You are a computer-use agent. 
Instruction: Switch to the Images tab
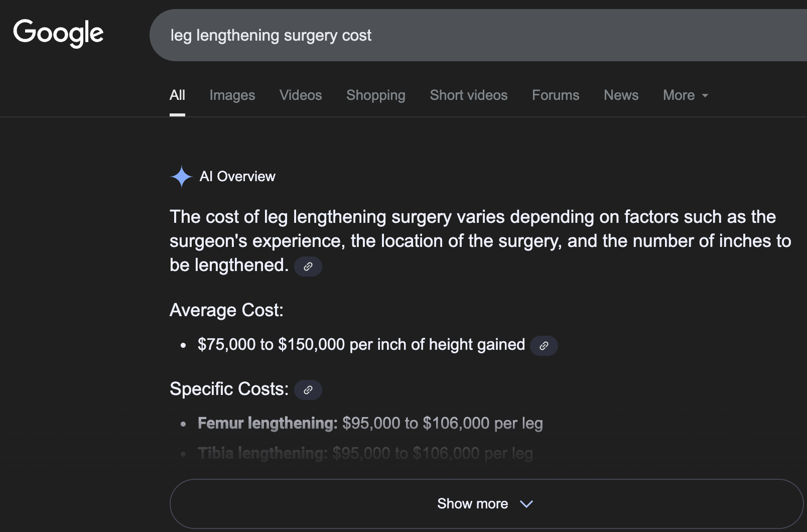coord(232,95)
